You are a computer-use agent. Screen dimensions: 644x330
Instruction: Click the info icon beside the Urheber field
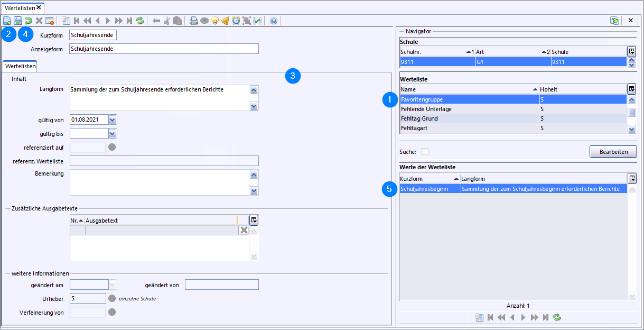pyautogui.click(x=112, y=298)
